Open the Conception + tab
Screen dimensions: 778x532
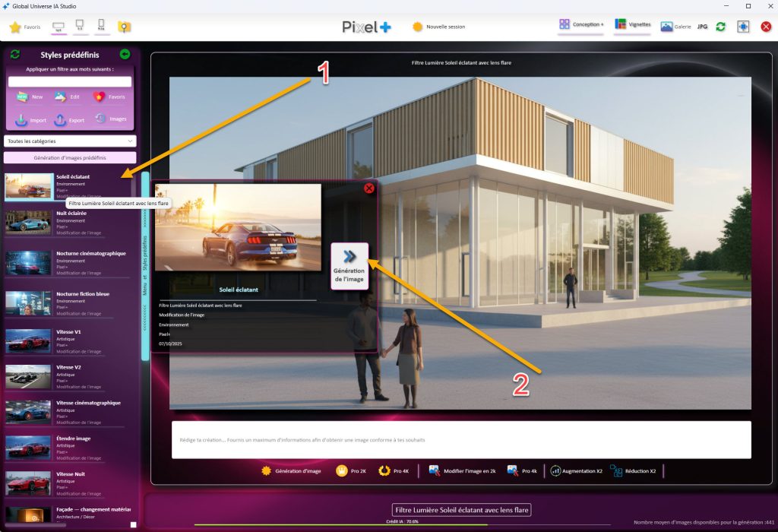(581, 25)
